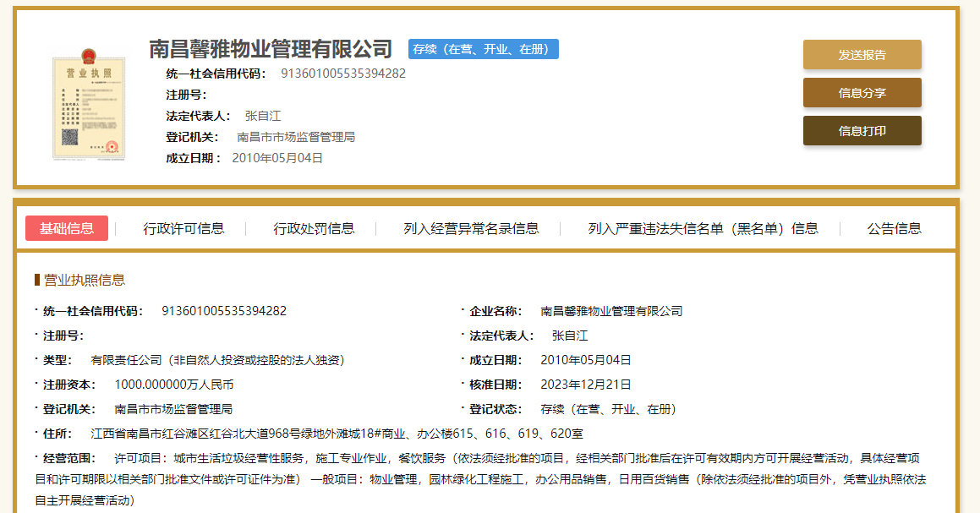Select the 基础信息 tab
Screen dimensions: 980x513
67,228
